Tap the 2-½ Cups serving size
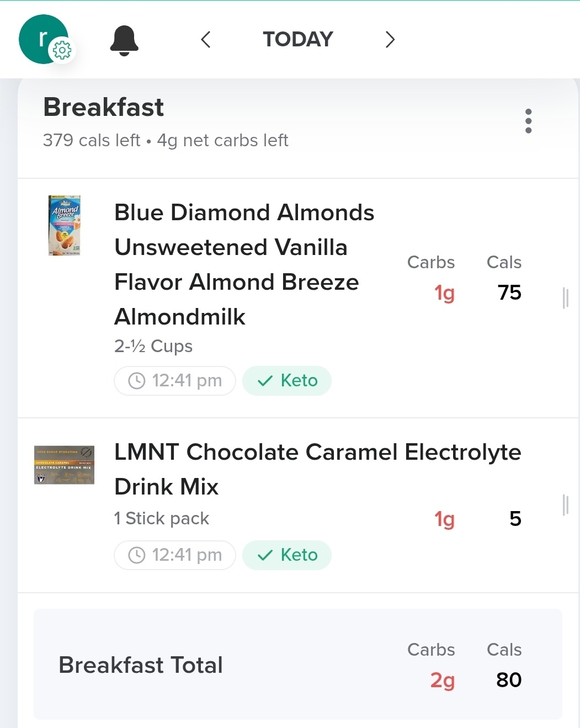 point(153,346)
